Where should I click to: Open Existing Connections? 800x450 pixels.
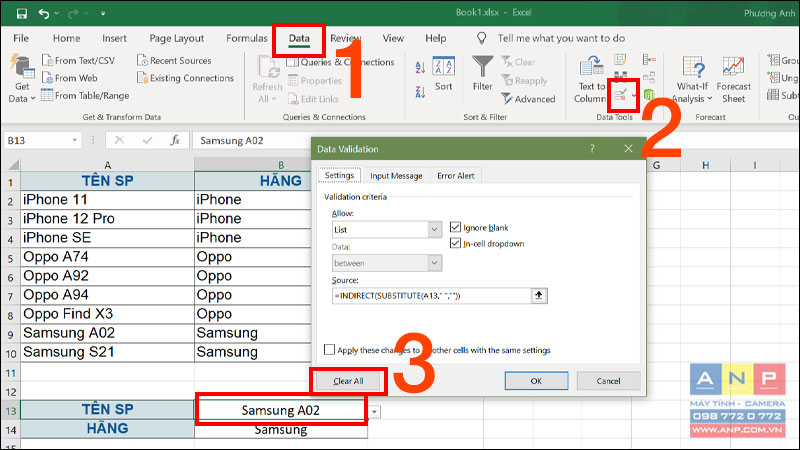click(186, 78)
